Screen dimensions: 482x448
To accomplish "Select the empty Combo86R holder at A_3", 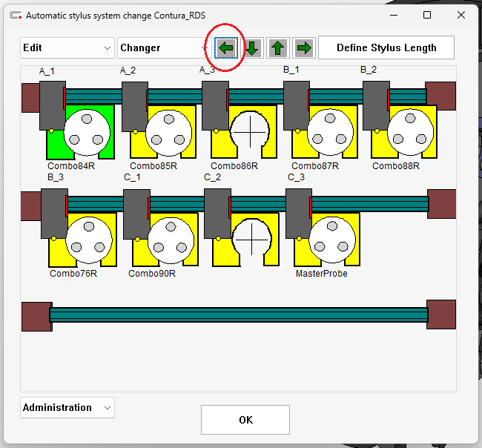I will coord(244,131).
